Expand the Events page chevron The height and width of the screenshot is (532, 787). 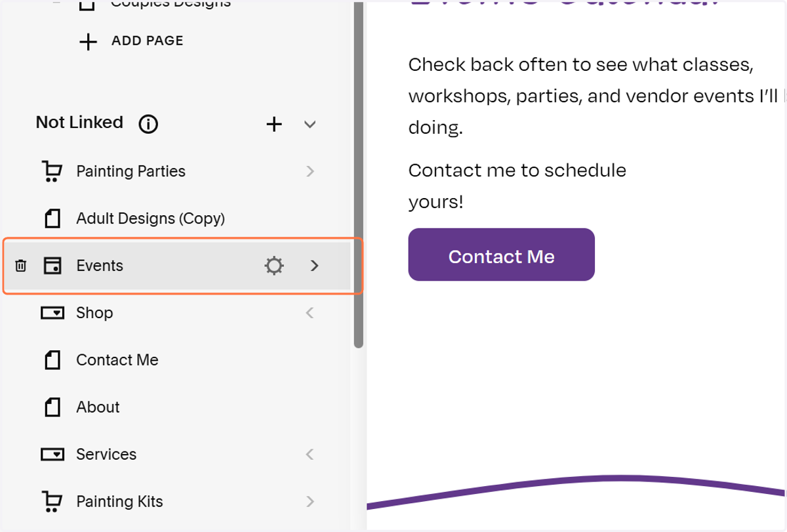[x=314, y=266]
